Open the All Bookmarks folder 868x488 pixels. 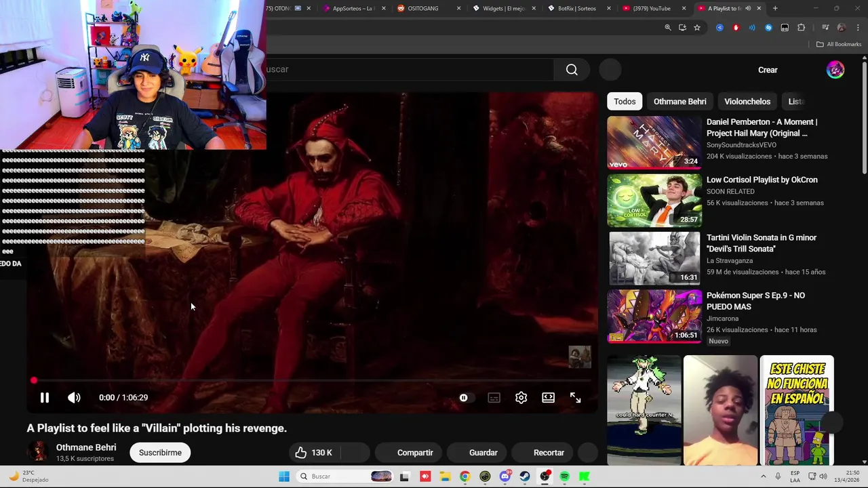point(838,44)
